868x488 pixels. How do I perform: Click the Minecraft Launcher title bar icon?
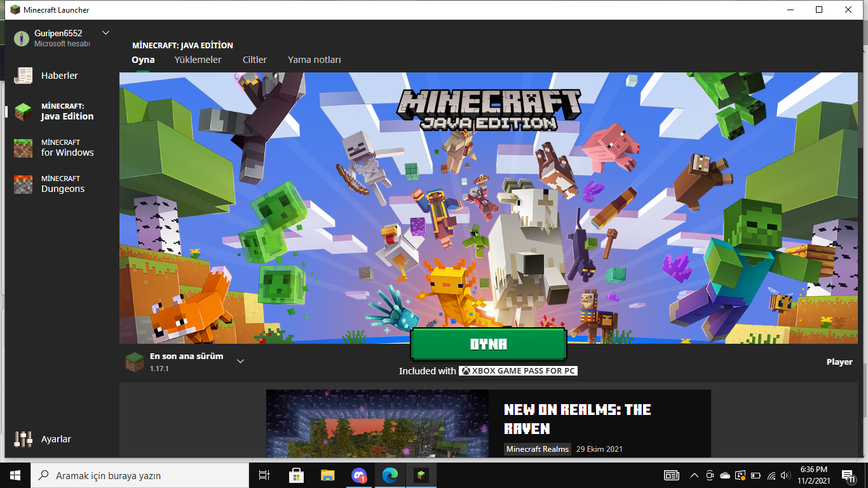[x=15, y=10]
